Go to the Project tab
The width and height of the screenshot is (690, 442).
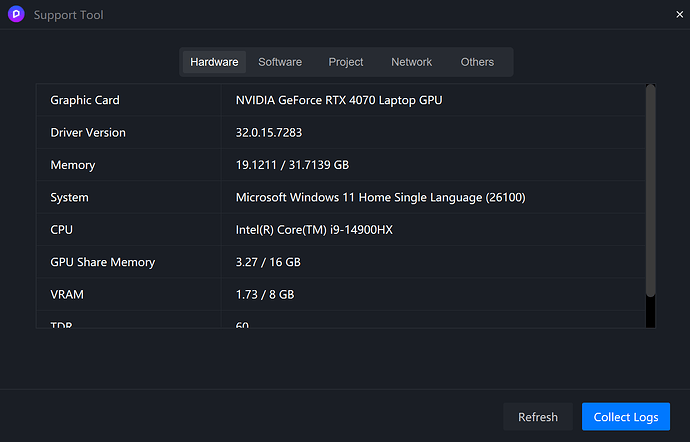[x=346, y=62]
